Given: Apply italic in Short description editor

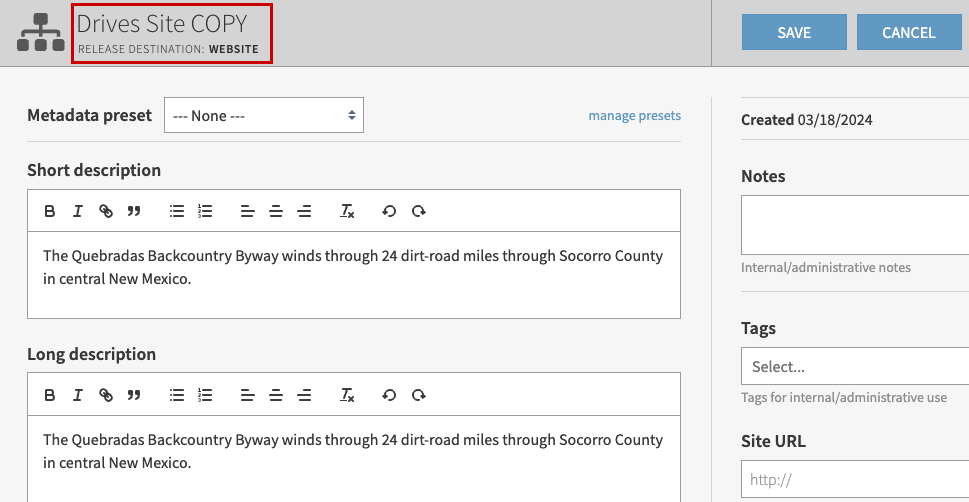Looking at the screenshot, I should [x=77, y=211].
